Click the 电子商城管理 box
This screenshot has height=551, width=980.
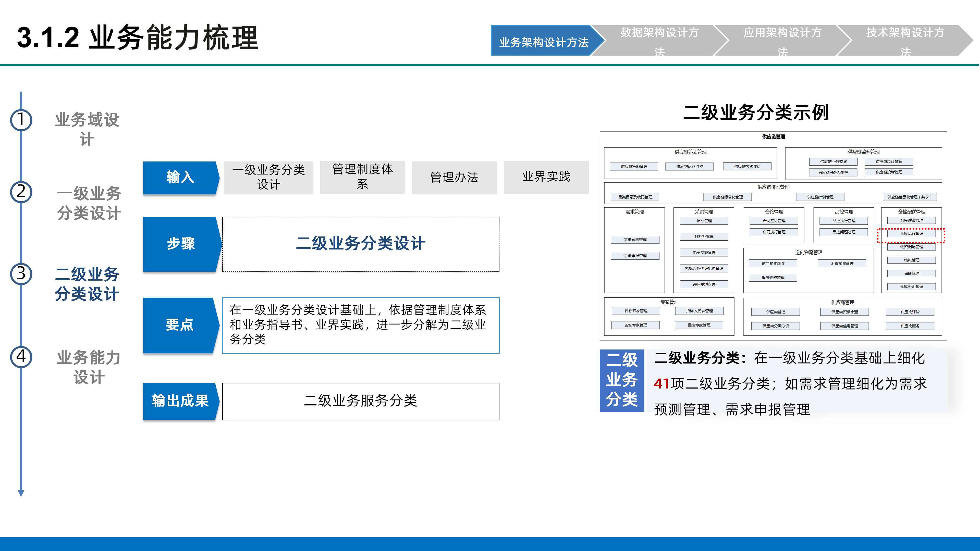[x=704, y=253]
